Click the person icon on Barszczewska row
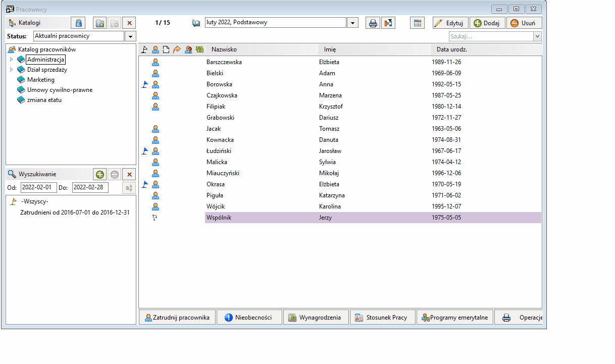 pyautogui.click(x=156, y=62)
